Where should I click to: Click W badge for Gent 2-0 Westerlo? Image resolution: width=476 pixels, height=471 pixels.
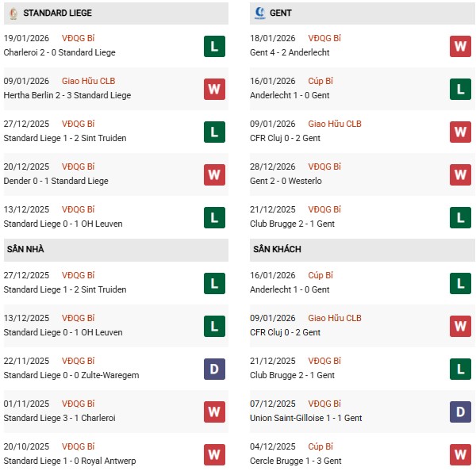pos(461,174)
